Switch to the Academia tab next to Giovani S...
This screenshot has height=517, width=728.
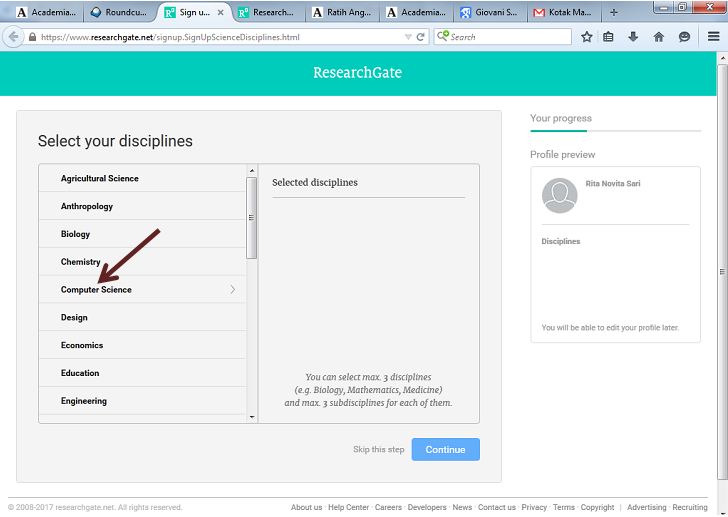(416, 13)
